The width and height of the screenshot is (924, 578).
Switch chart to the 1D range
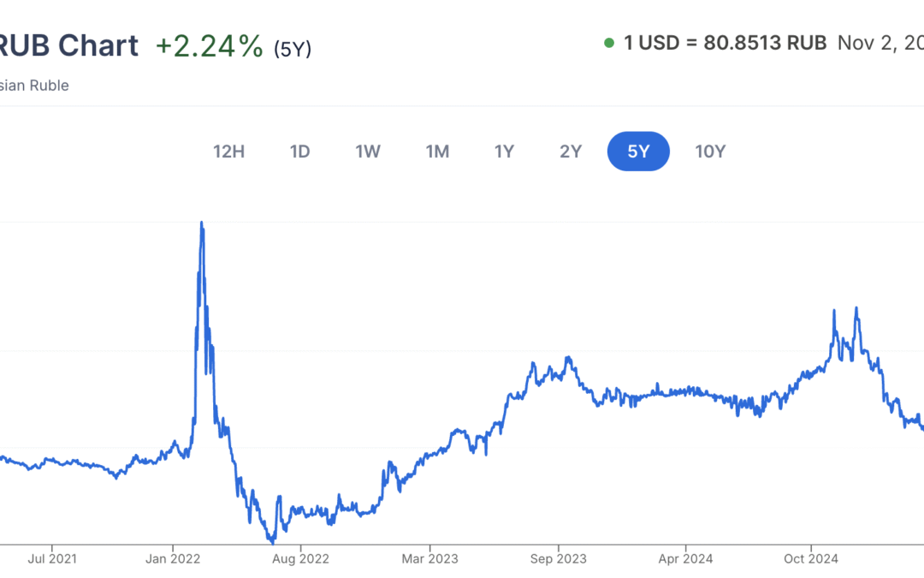click(299, 152)
